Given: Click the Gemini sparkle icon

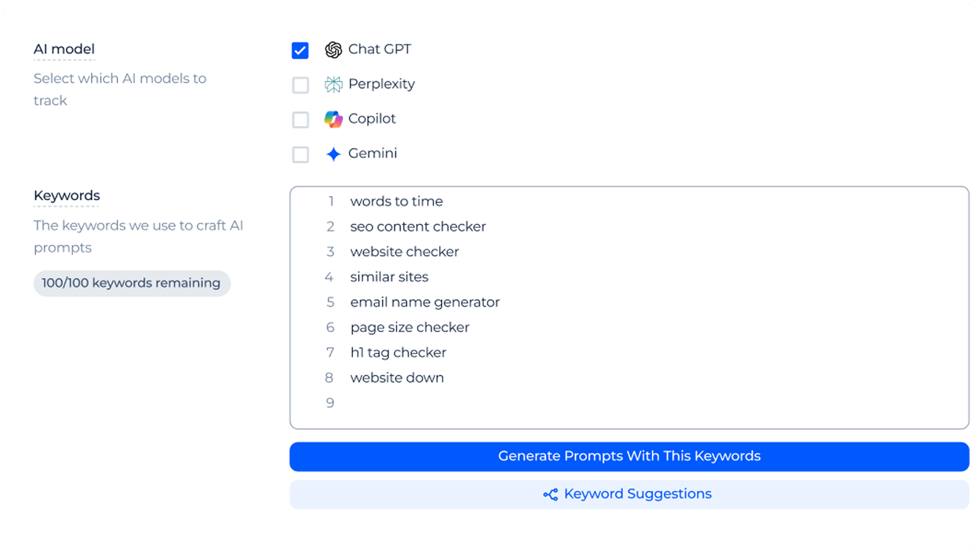Looking at the screenshot, I should [333, 154].
